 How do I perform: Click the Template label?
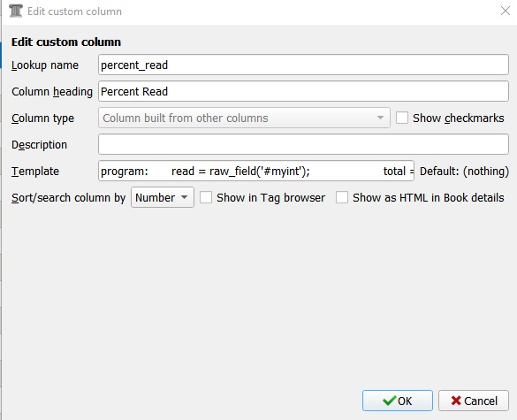click(x=35, y=172)
